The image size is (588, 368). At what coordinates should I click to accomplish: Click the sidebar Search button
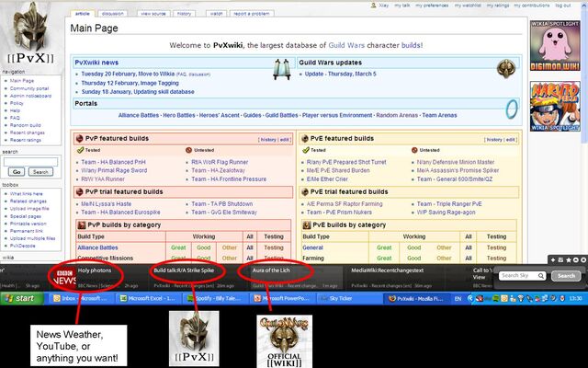pyautogui.click(x=40, y=172)
